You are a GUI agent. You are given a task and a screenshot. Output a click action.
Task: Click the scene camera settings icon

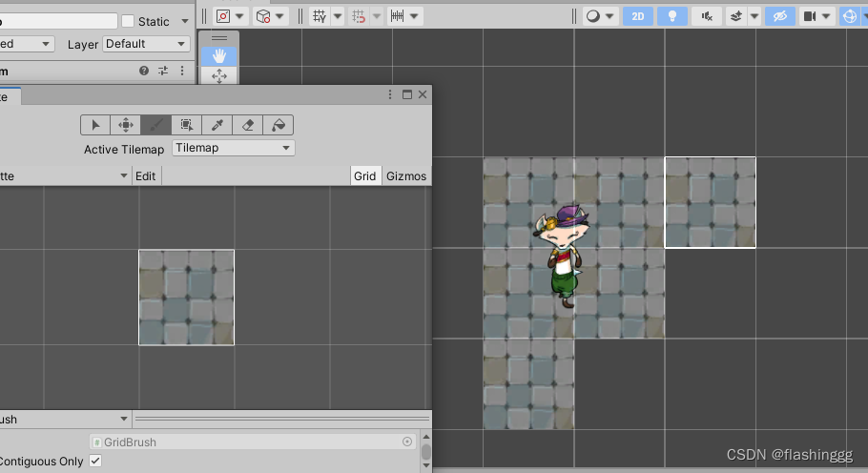click(810, 16)
